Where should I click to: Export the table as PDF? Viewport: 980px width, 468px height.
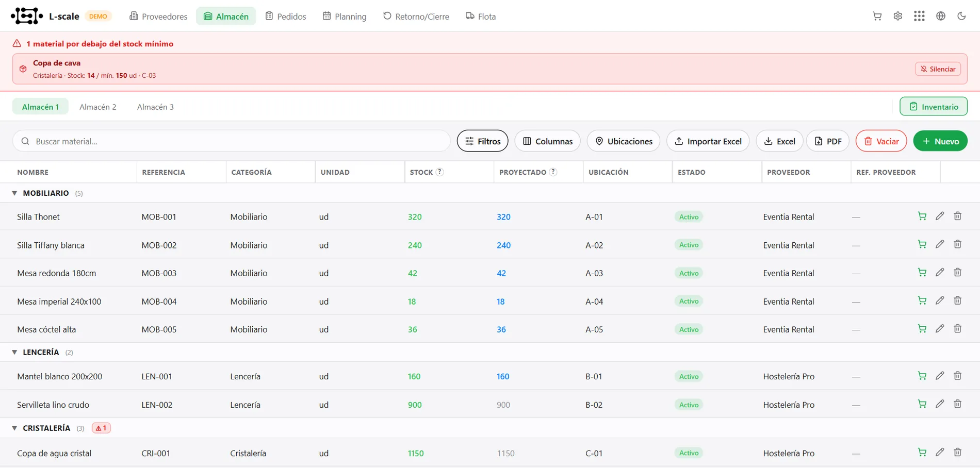828,141
